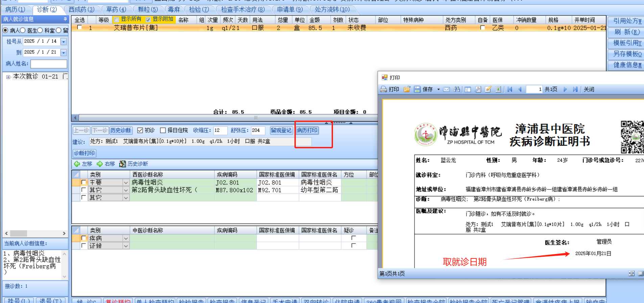Click first status icon at print window bottom-right
The height and width of the screenshot is (303, 644).
(631, 274)
